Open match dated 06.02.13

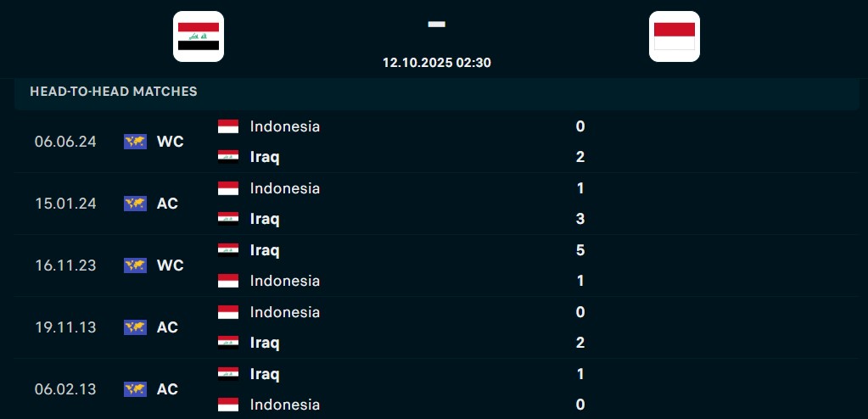65,389
